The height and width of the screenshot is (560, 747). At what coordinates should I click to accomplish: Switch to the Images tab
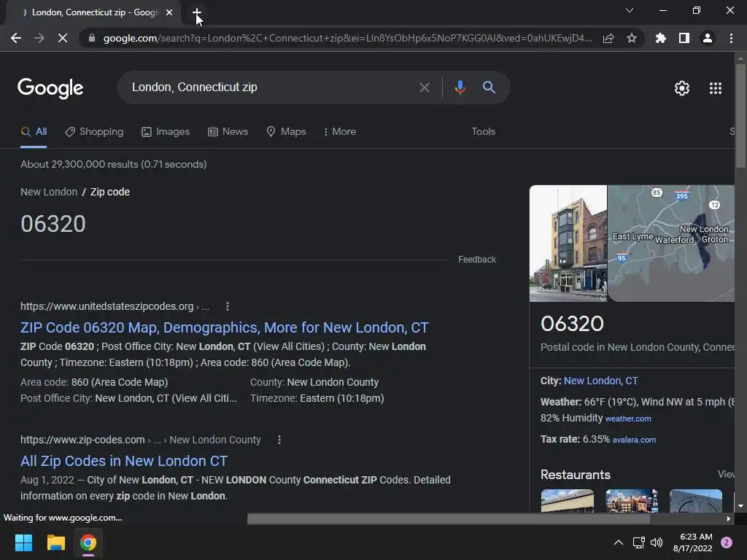(166, 132)
